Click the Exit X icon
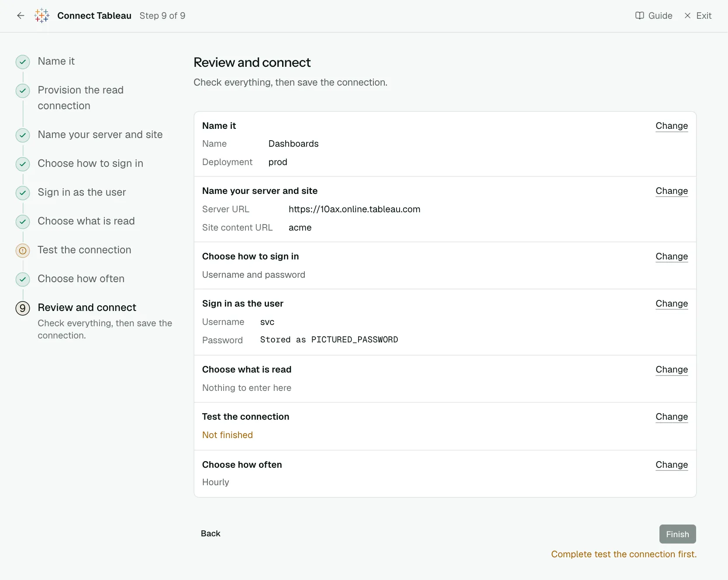The height and width of the screenshot is (580, 728). (687, 16)
